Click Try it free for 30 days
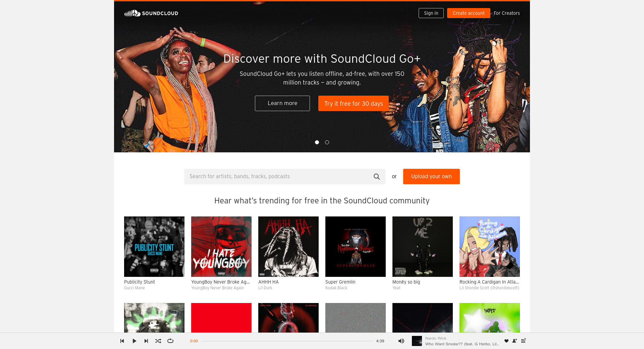Image resolution: width=644 pixels, height=349 pixels. click(354, 103)
